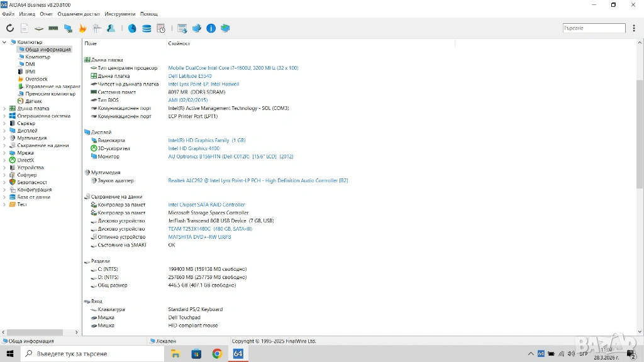Screen dimensions: 644x362
Task: Click the green memory module toolbar icon
Action: (53, 28)
